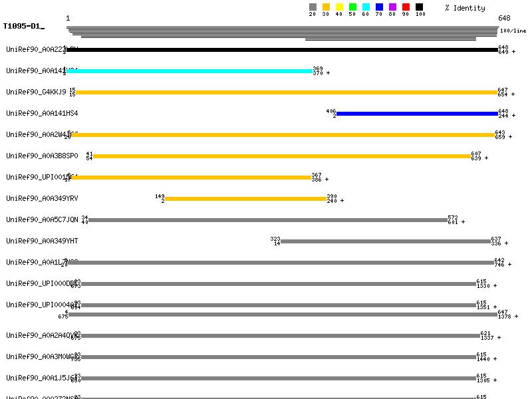Open the UniRef90_A0A349YHT hit label
Screen dimensions: 532x399
[x=42, y=241]
